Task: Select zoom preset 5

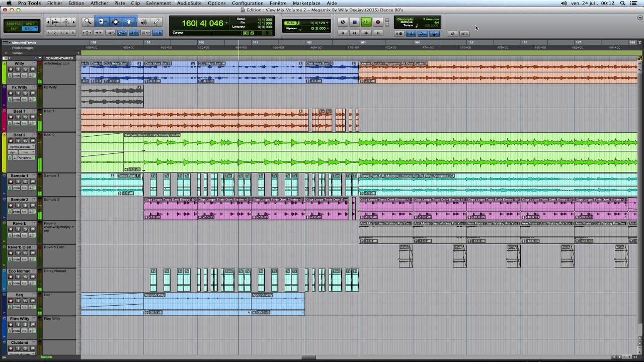Action: click(72, 33)
